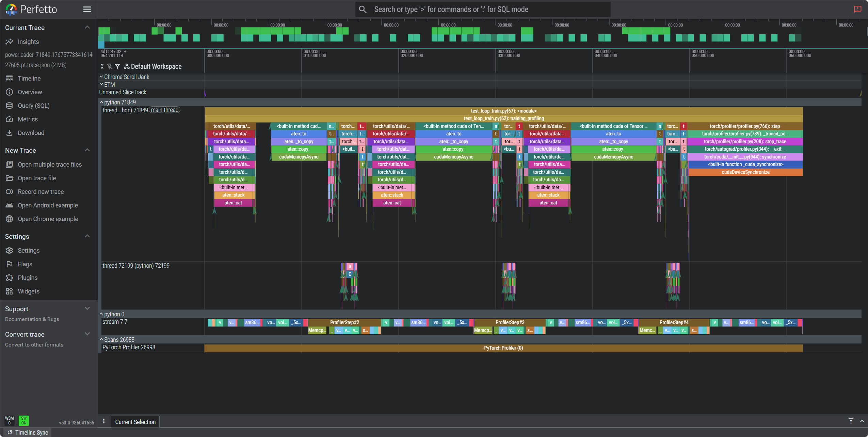Image resolution: width=868 pixels, height=437 pixels.
Task: Expand the Chrome Scroll Jank track group
Action: (x=101, y=77)
